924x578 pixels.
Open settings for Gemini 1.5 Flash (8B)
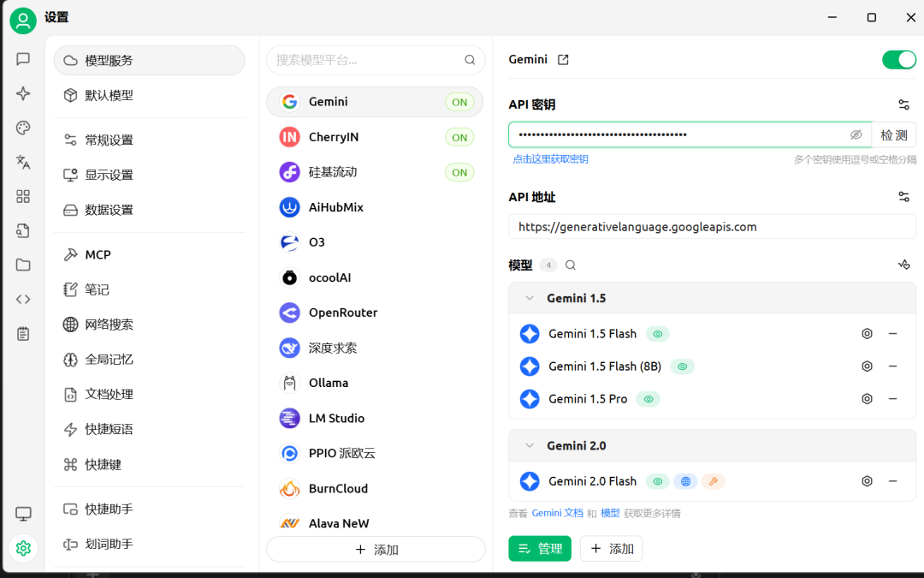[x=867, y=366]
